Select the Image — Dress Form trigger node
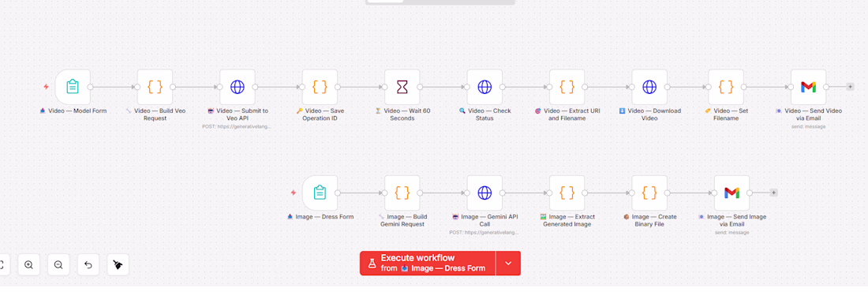The image size is (868, 292). tap(320, 193)
